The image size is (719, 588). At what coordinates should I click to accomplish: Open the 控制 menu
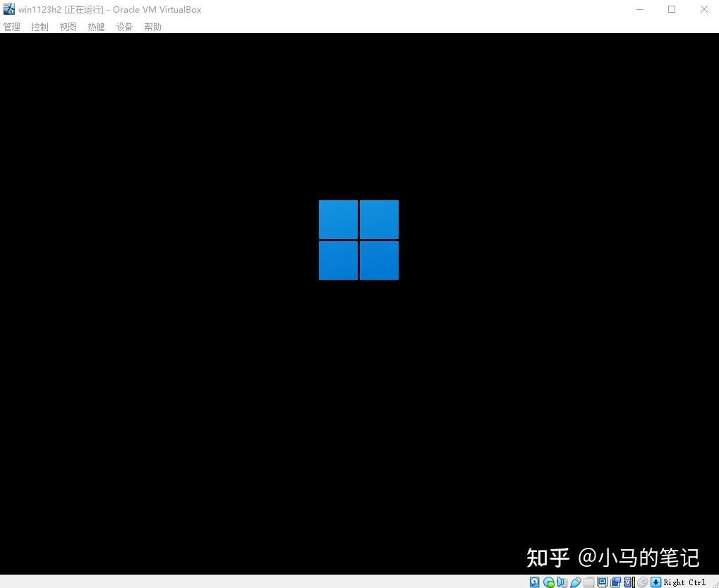40,27
